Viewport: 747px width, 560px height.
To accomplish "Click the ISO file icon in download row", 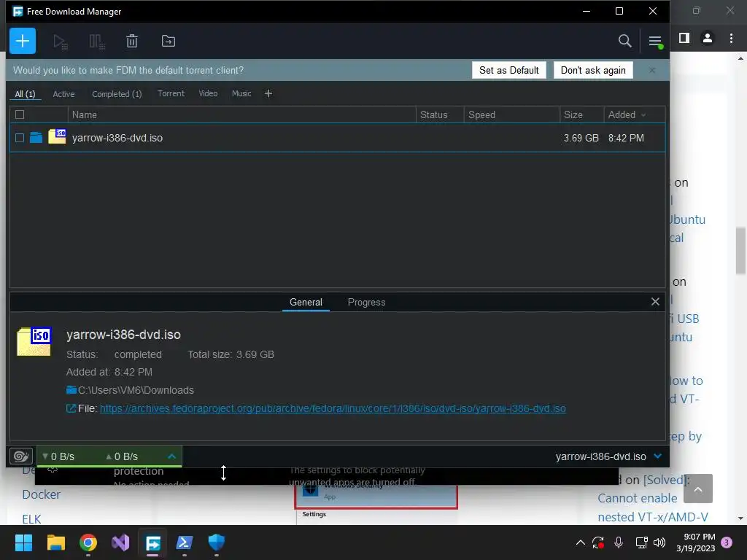I will point(57,136).
